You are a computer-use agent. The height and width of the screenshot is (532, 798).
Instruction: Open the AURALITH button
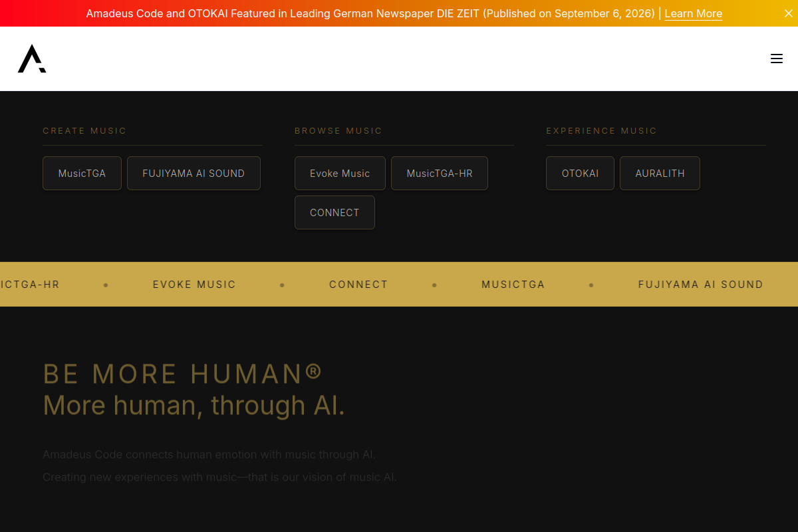coord(660,173)
